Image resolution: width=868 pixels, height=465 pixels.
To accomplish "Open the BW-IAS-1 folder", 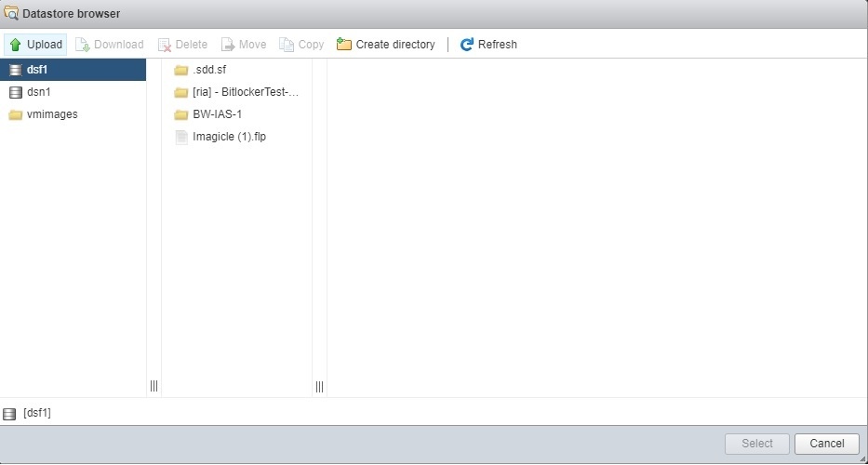I will (217, 114).
